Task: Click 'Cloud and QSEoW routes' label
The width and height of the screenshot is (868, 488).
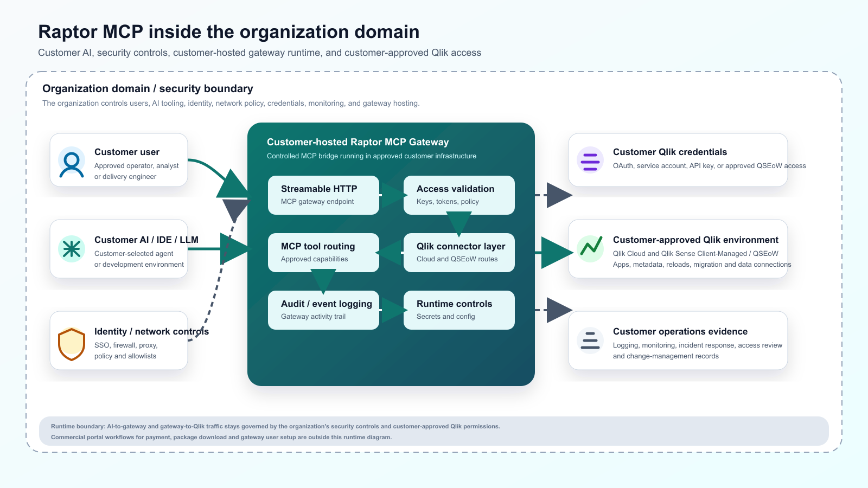Action: pos(457,259)
